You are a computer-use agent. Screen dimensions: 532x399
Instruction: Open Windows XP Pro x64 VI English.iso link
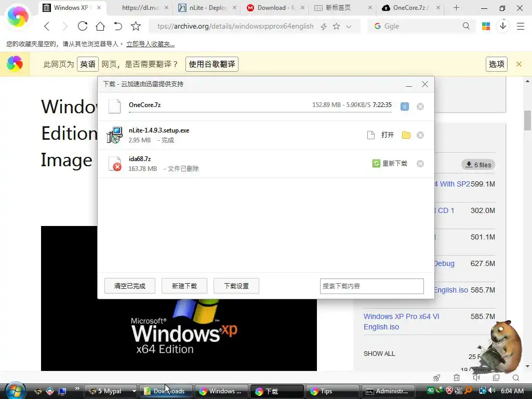pos(401,322)
